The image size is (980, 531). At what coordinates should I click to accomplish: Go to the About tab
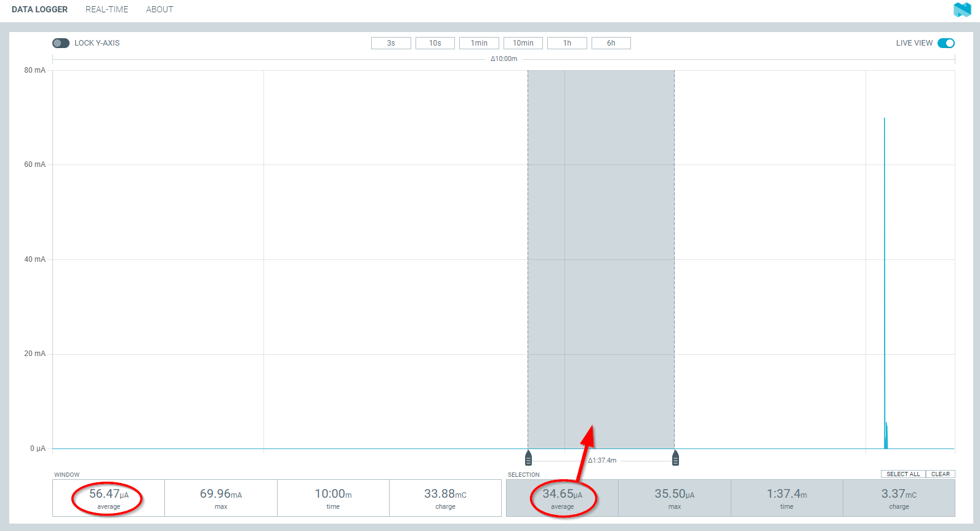tap(159, 10)
